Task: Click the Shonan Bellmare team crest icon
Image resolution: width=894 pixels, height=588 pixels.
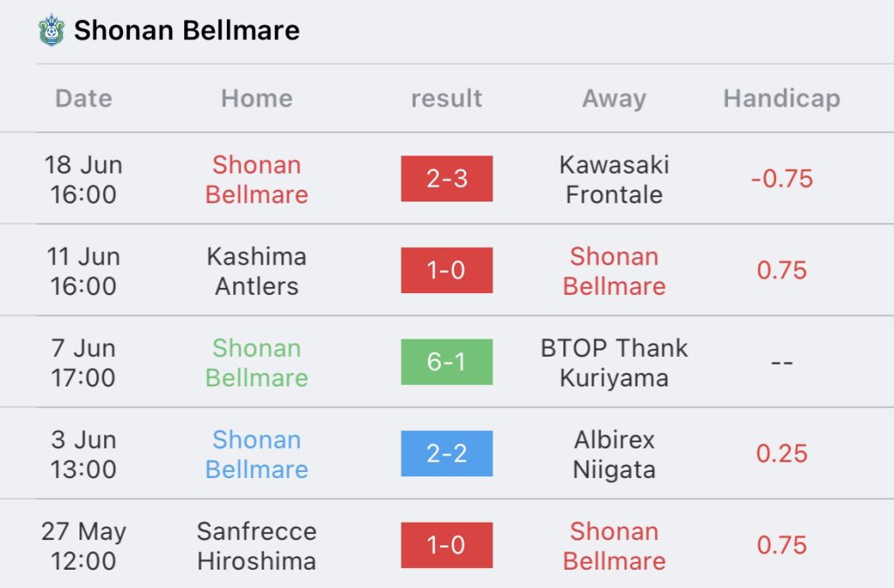Action: point(52,31)
